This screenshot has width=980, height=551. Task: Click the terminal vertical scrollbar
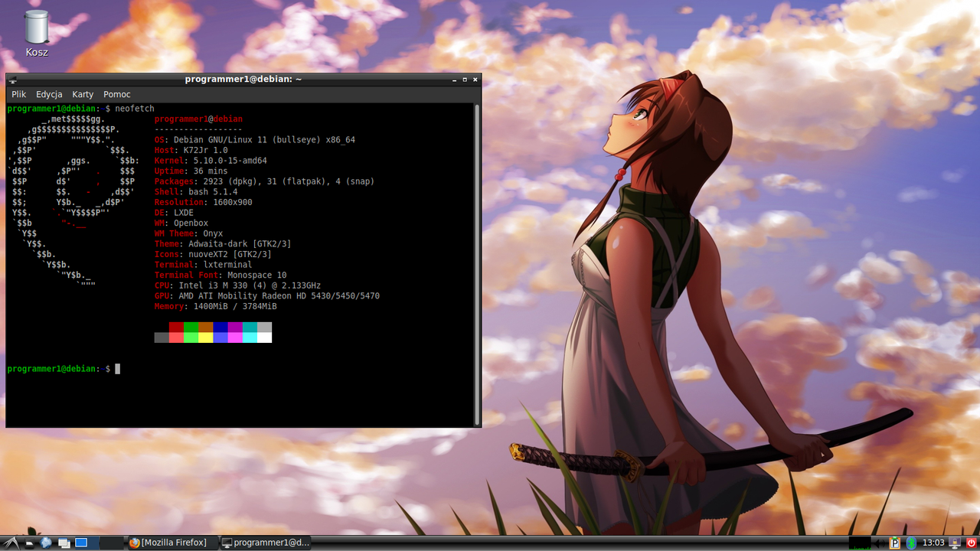477,265
